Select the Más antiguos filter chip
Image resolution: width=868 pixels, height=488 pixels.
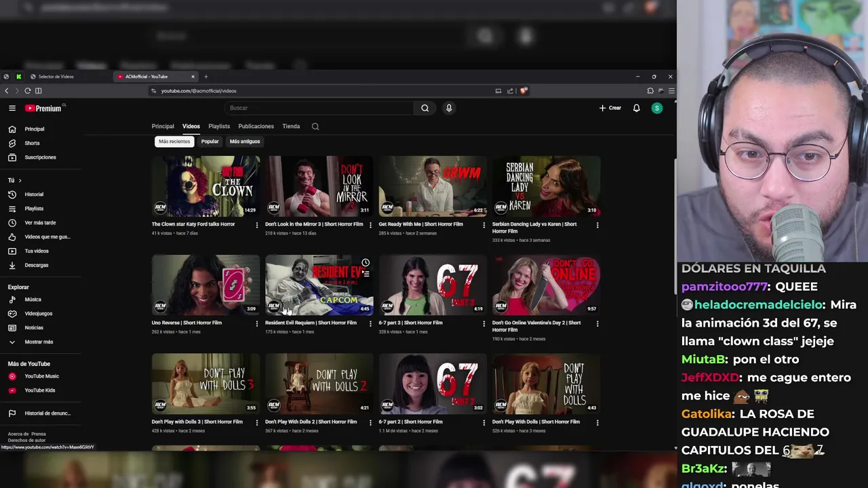[x=245, y=142]
